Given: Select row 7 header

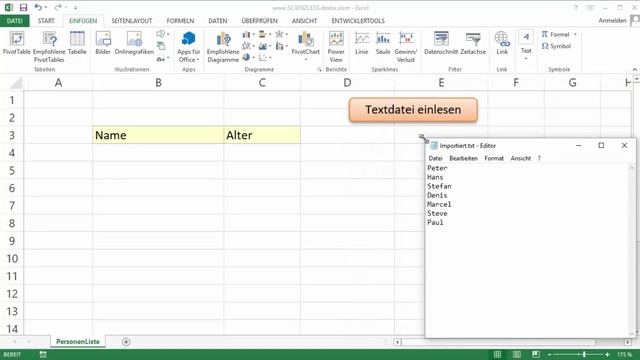Looking at the screenshot, I should [12, 206].
